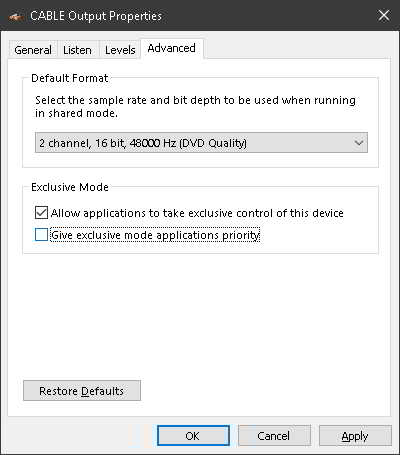Open the Listen tab
This screenshot has height=455, width=400.
tap(77, 50)
